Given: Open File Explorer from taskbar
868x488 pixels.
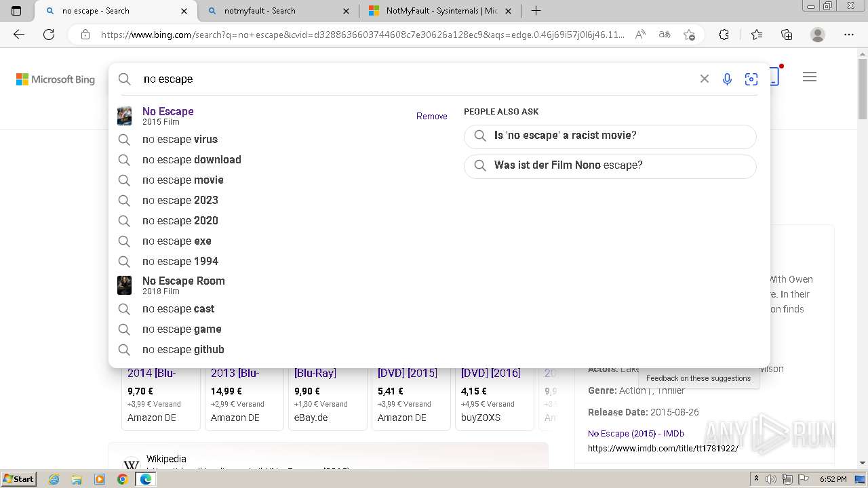Looking at the screenshot, I should (77, 479).
